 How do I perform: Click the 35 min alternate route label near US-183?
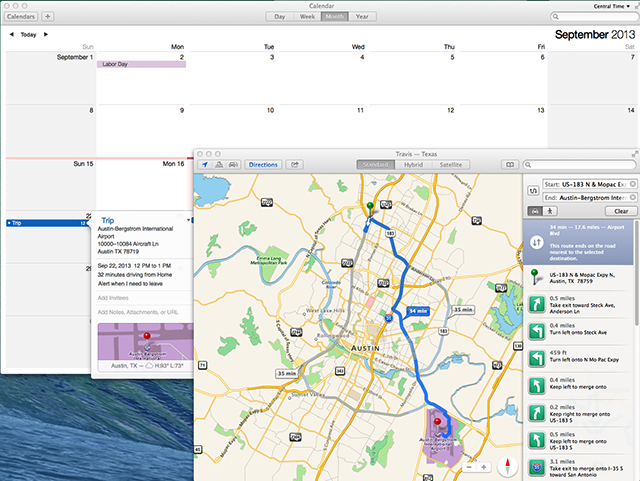coord(463,310)
